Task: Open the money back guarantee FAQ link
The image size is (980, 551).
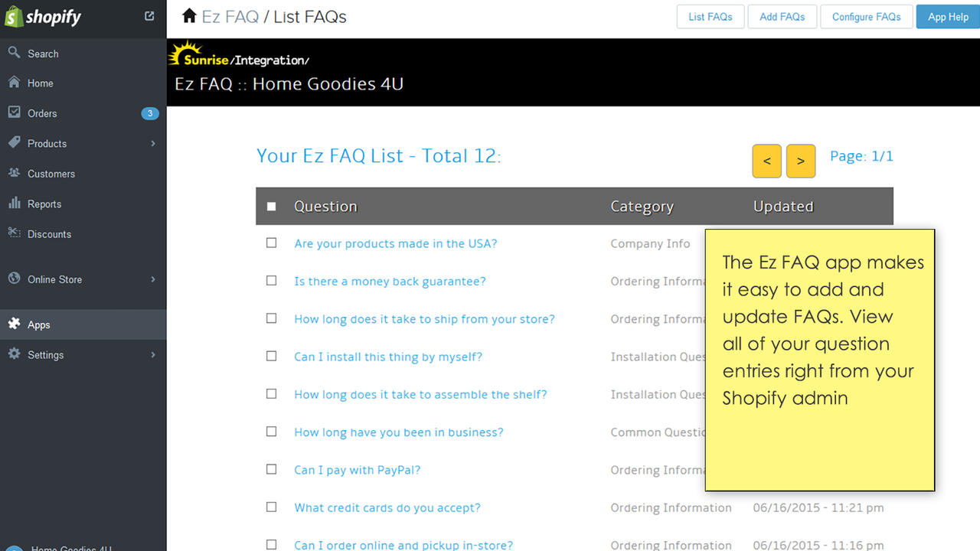Action: pos(390,281)
